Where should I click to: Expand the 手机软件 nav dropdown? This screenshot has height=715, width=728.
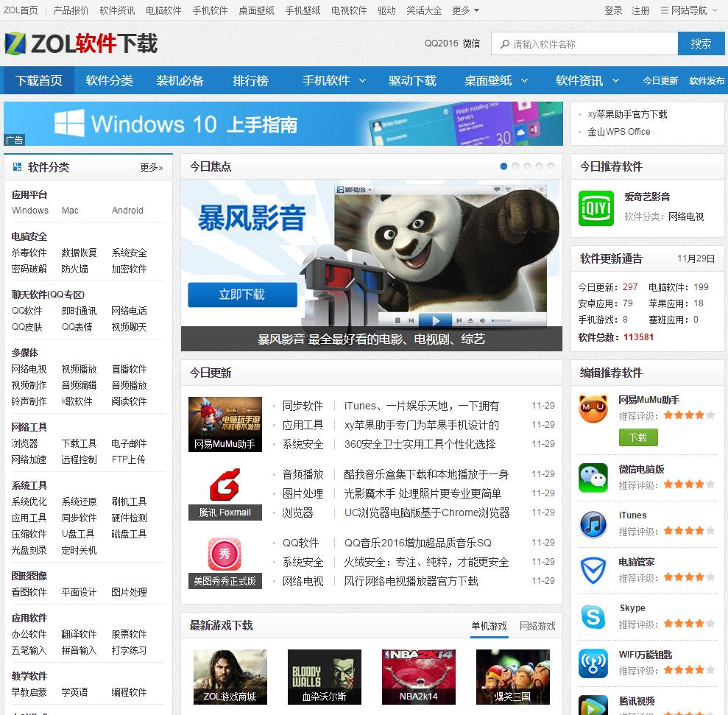point(363,80)
